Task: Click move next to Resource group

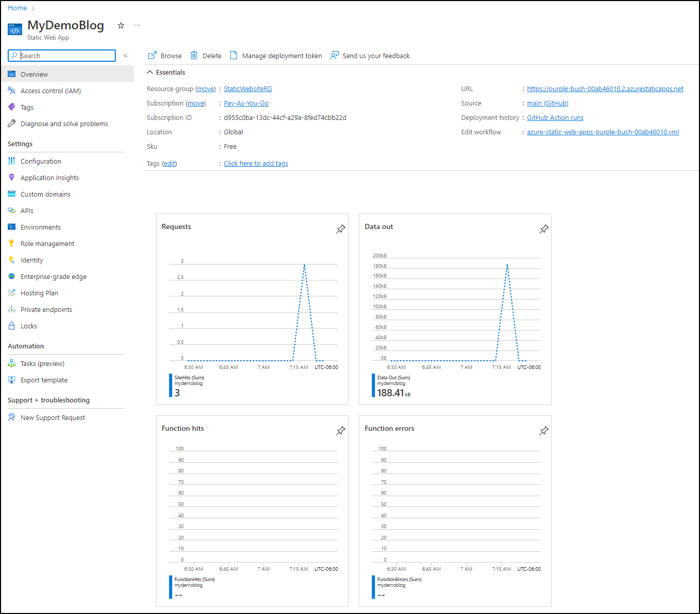Action: click(x=206, y=89)
